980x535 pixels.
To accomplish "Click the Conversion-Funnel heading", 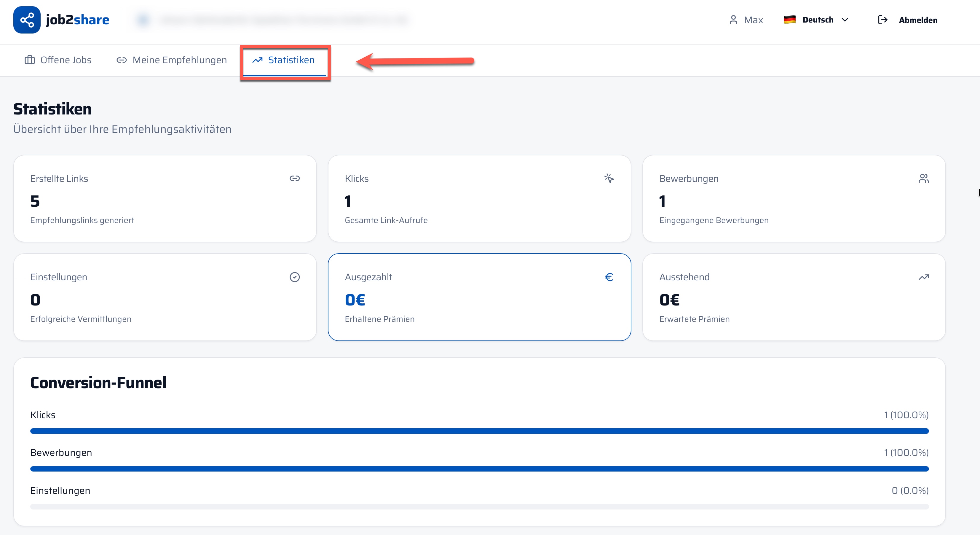I will click(98, 382).
